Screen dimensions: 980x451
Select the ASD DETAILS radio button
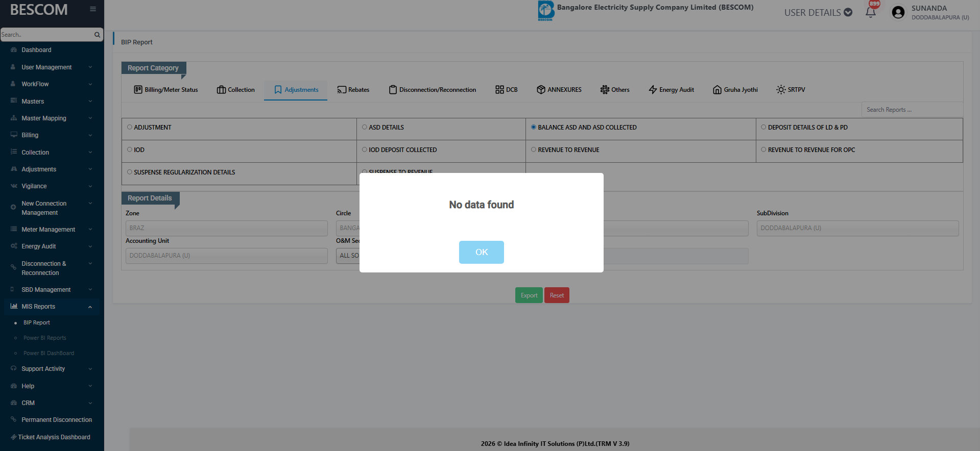[365, 127]
